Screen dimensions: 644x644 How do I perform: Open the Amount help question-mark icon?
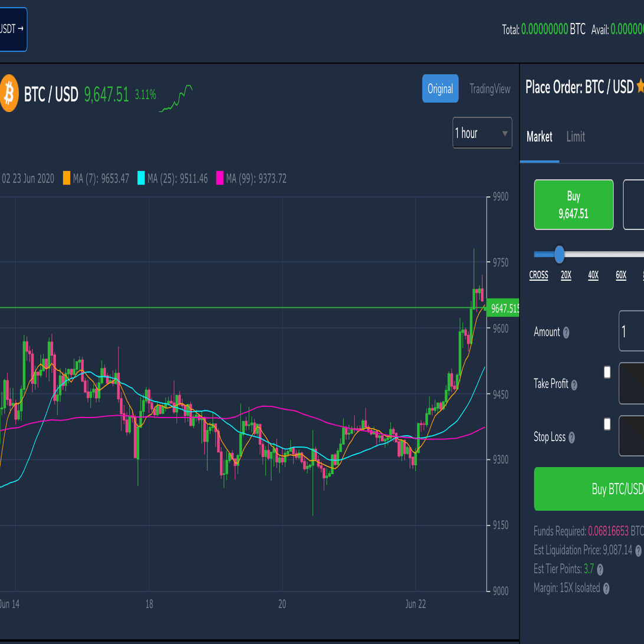566,333
